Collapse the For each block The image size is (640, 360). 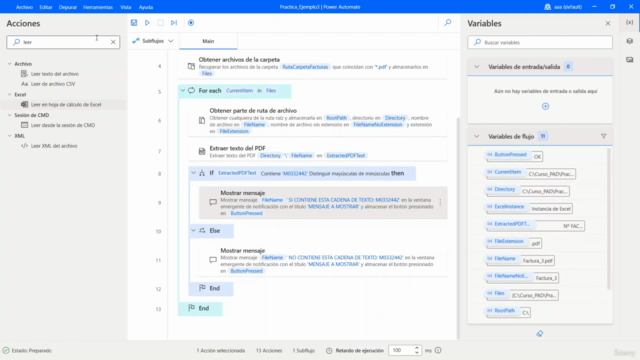pos(182,91)
